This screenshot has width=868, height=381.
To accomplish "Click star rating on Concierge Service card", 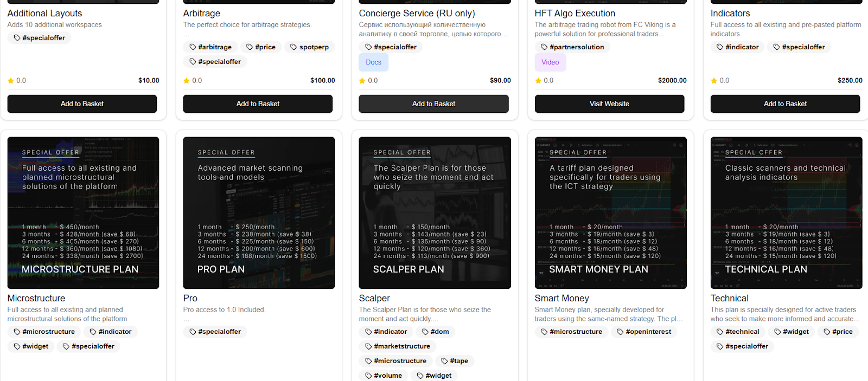I will click(368, 81).
